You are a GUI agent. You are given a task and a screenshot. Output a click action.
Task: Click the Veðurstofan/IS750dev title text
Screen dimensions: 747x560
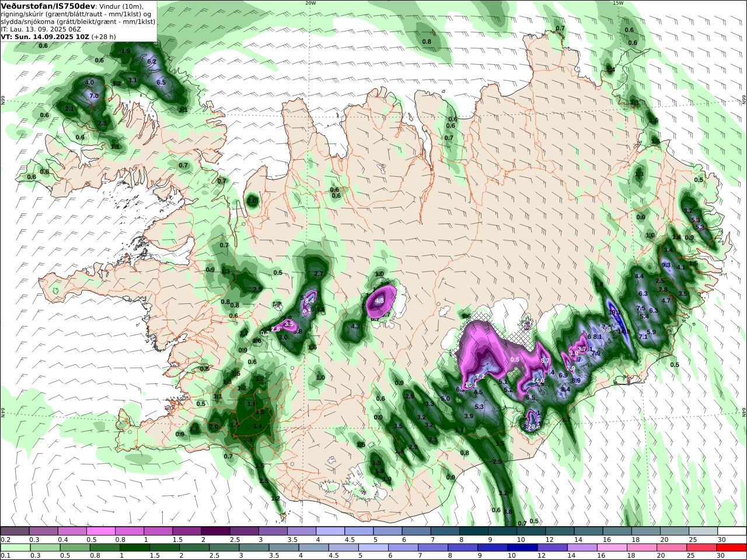(47, 6)
